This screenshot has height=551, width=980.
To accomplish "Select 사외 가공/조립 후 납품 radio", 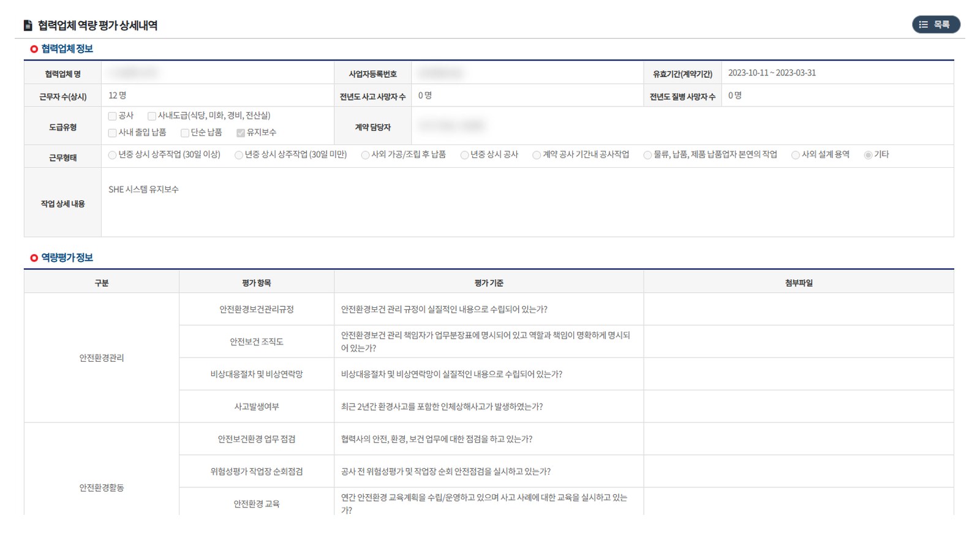I will 365,155.
